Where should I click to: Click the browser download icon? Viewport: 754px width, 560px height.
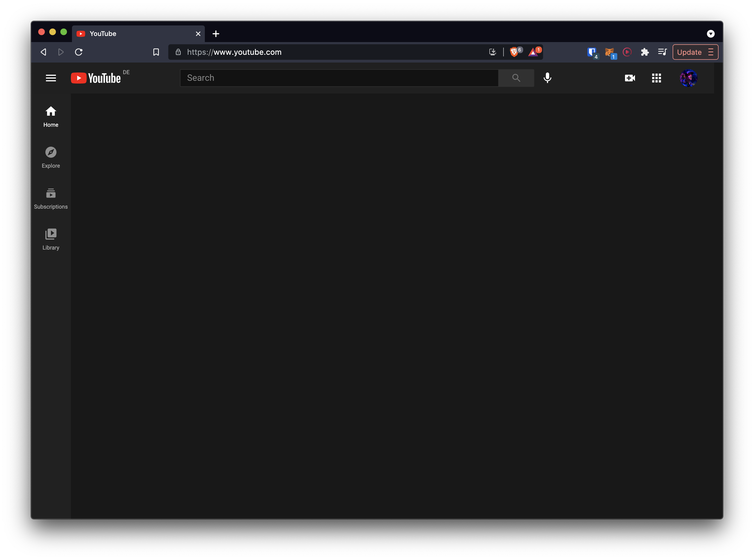pyautogui.click(x=492, y=52)
